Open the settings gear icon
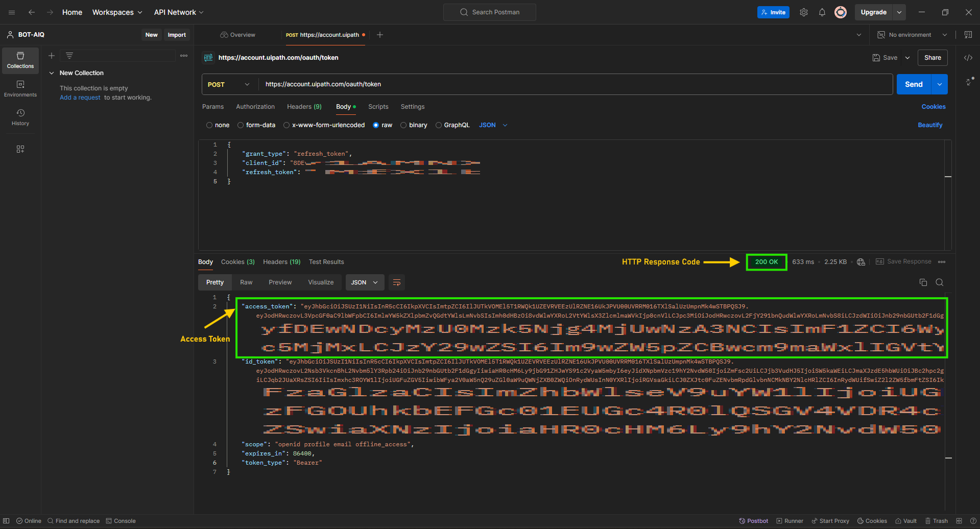The width and height of the screenshot is (980, 529). [x=804, y=12]
